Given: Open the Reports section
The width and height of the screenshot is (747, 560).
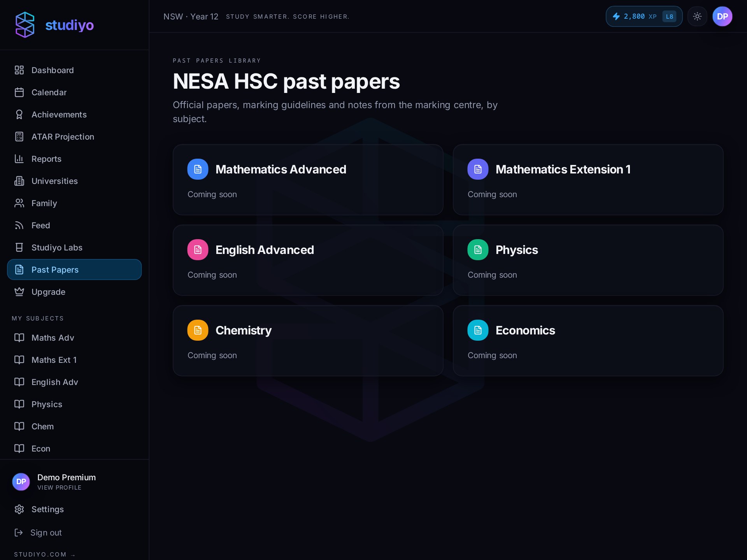Looking at the screenshot, I should click(x=74, y=159).
